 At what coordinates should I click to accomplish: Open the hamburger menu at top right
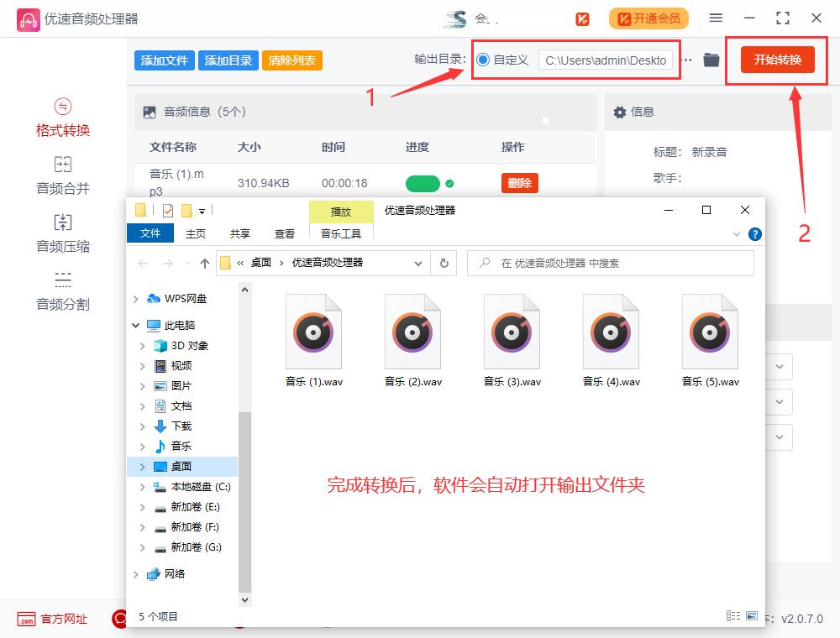717,18
